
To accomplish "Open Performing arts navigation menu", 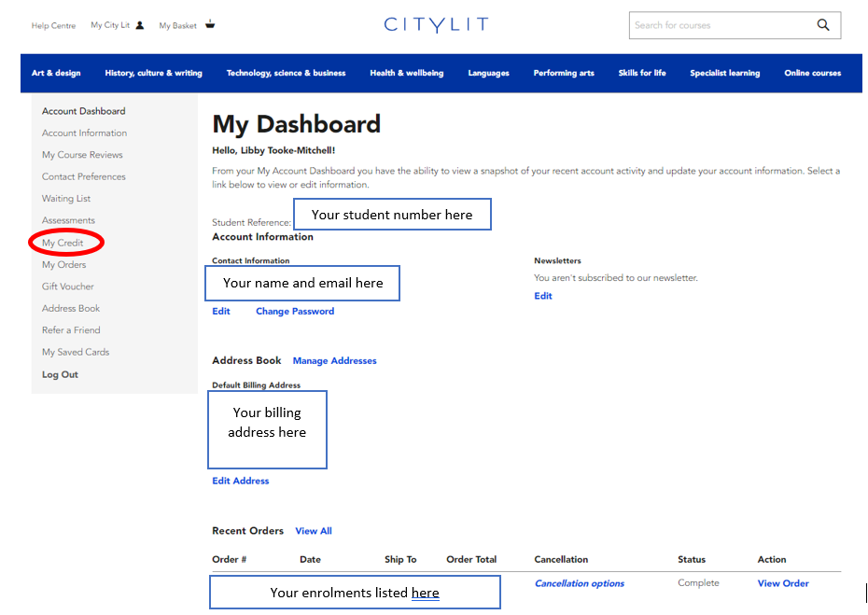I will (563, 73).
